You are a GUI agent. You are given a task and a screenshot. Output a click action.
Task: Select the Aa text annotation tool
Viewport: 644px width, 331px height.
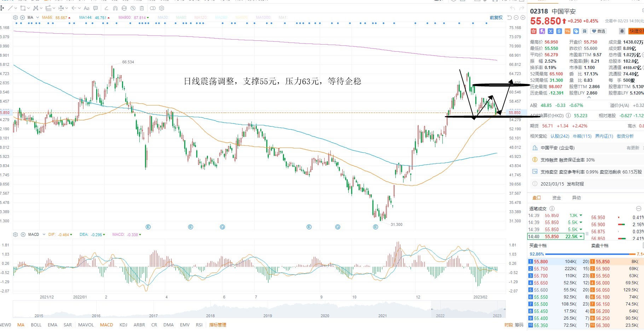(87, 8)
